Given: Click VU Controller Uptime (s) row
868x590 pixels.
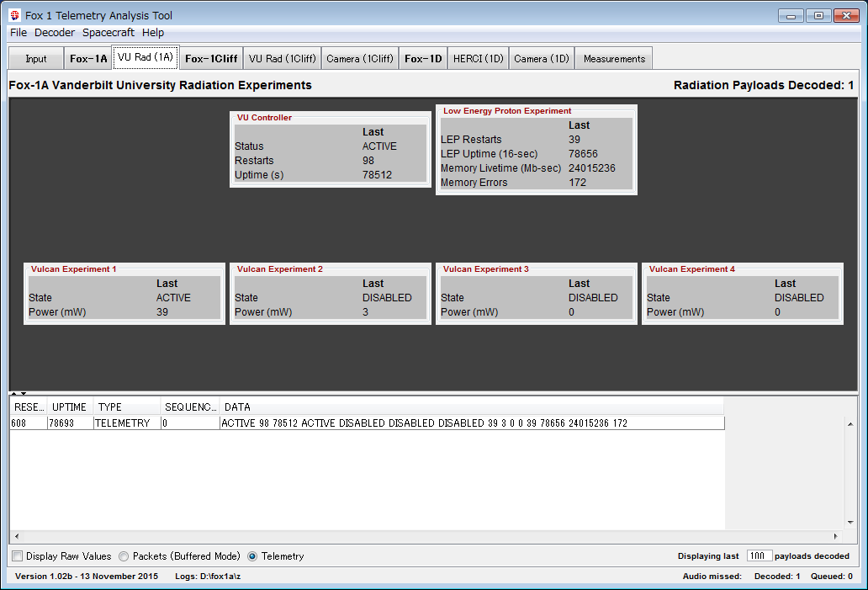Looking at the screenshot, I should point(331,175).
